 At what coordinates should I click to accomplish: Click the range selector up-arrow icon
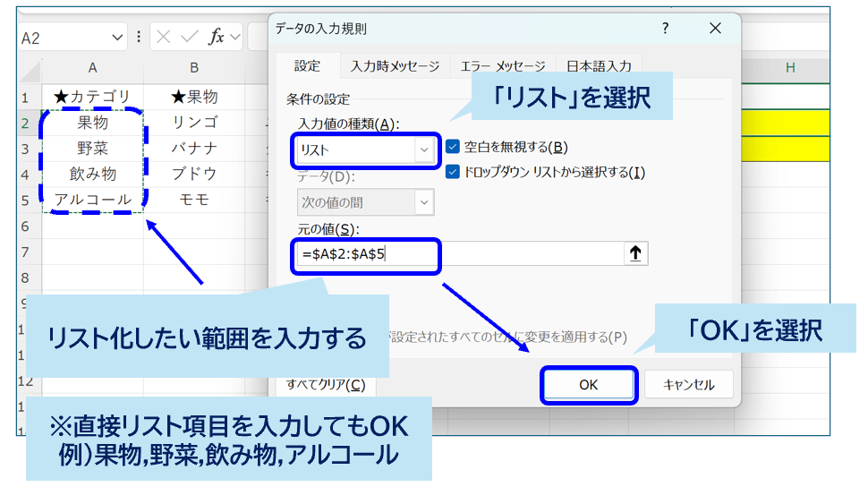[x=635, y=253]
